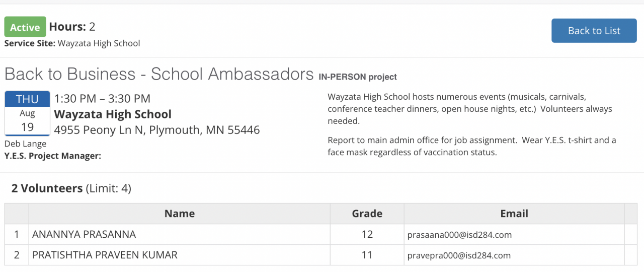This screenshot has width=644, height=272.
Task: Click the THU Aug 19 calendar icon
Action: click(x=27, y=113)
